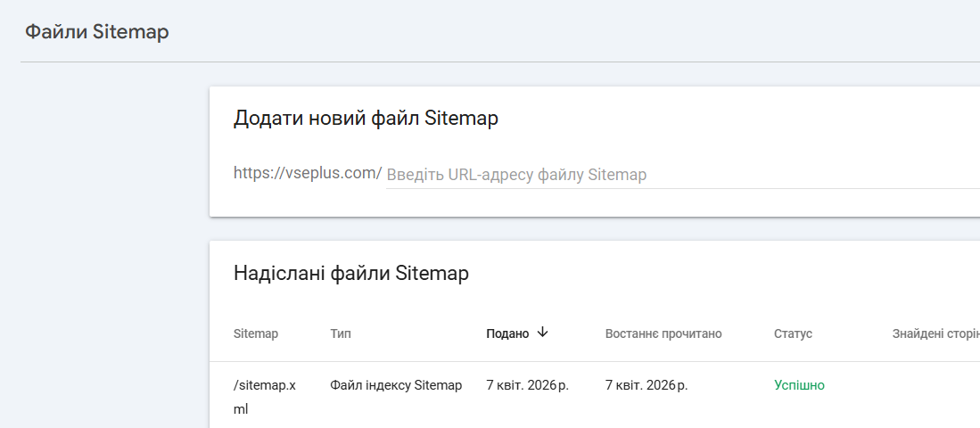Click the Надіслані файли Sitemap heading
980x428 pixels.
(x=351, y=273)
